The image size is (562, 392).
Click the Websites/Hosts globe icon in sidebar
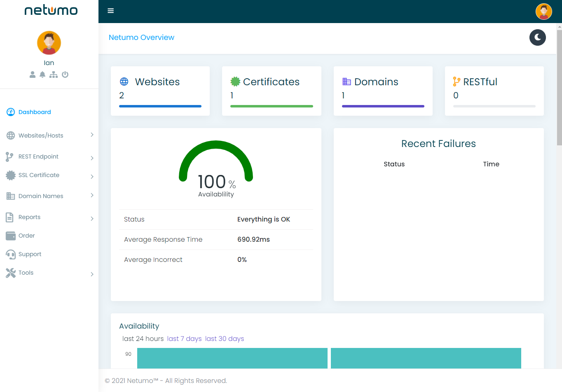tap(11, 135)
